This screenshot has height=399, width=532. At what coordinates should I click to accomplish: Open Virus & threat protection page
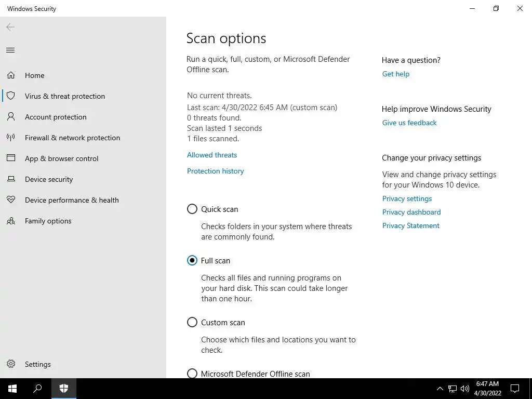pos(65,96)
